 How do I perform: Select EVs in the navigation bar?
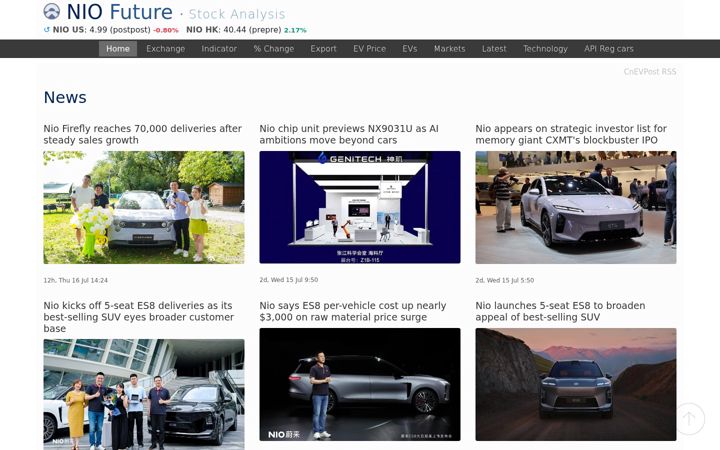(x=410, y=49)
